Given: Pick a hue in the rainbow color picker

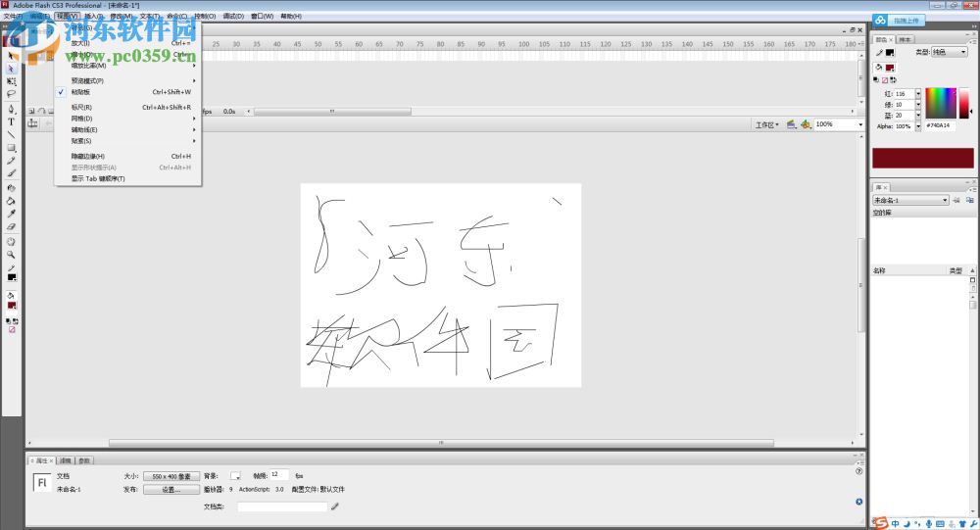Looking at the screenshot, I should coord(941,103).
